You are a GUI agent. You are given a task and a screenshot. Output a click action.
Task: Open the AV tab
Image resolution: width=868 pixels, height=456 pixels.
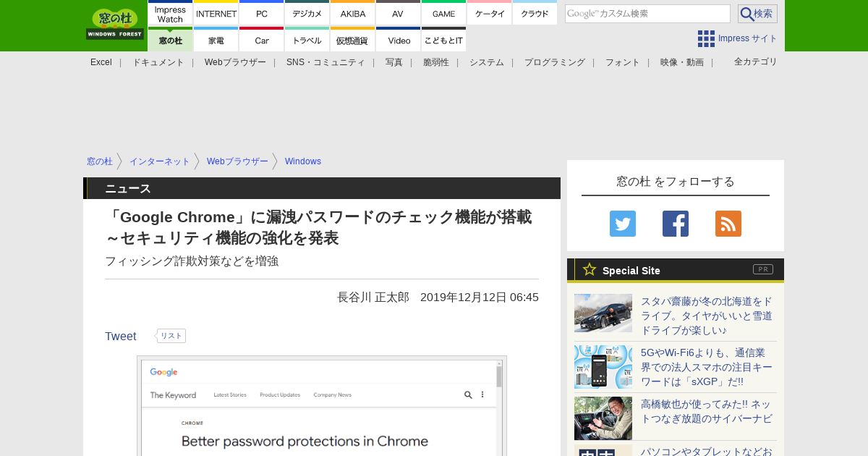click(x=398, y=14)
